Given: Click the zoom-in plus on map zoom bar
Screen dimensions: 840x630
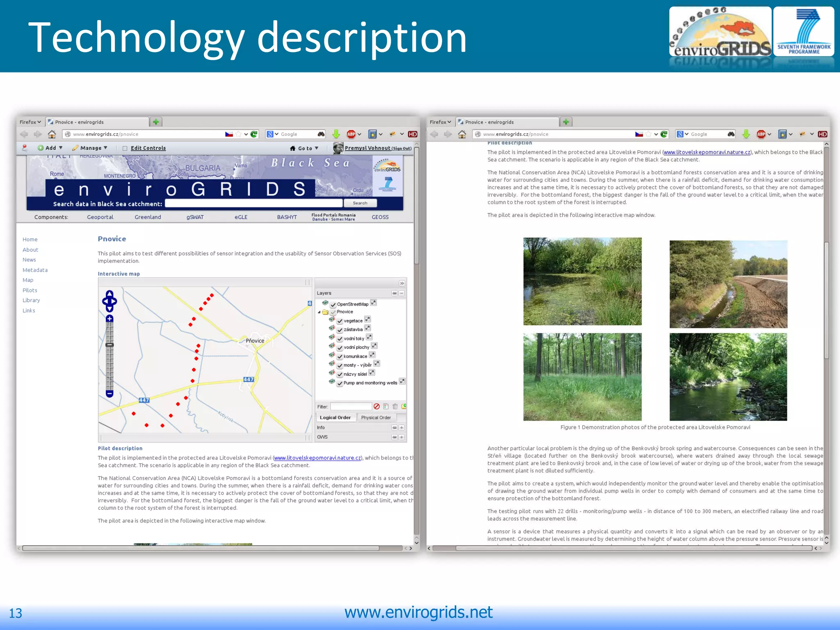Looking at the screenshot, I should click(x=110, y=319).
